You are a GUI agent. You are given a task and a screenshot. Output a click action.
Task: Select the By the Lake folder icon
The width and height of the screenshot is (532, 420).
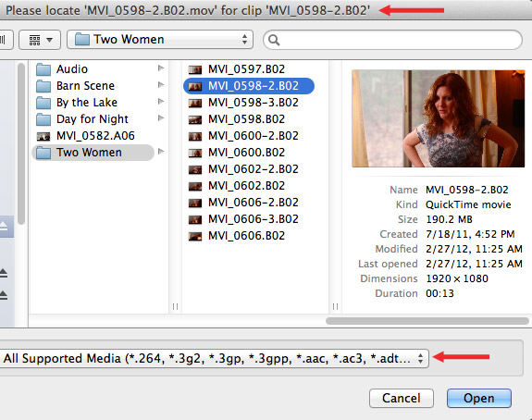(43, 103)
